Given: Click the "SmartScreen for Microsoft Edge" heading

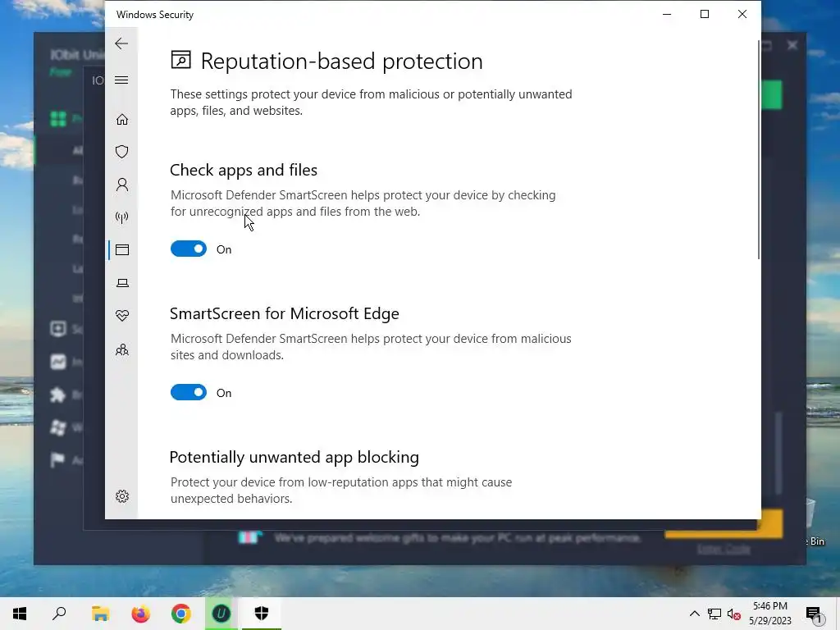Looking at the screenshot, I should coord(285,313).
